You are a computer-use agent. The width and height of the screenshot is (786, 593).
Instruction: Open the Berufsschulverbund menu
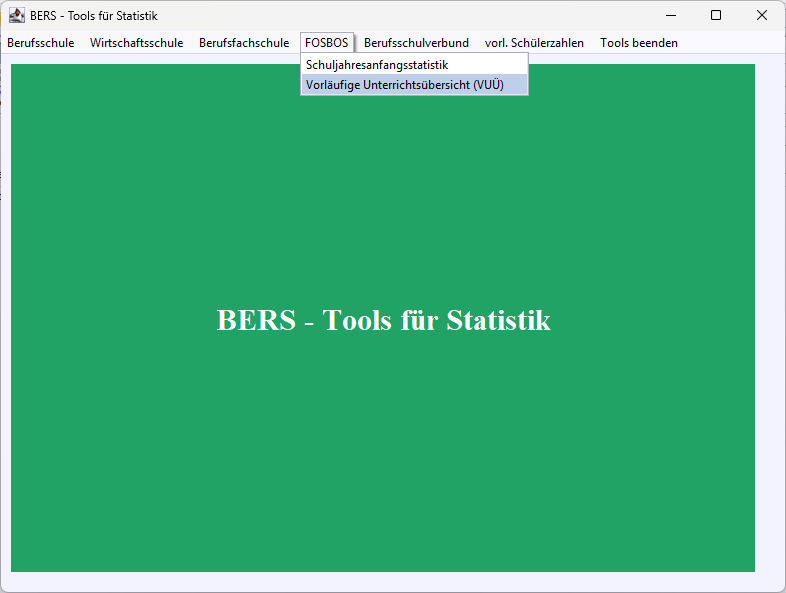[x=416, y=43]
